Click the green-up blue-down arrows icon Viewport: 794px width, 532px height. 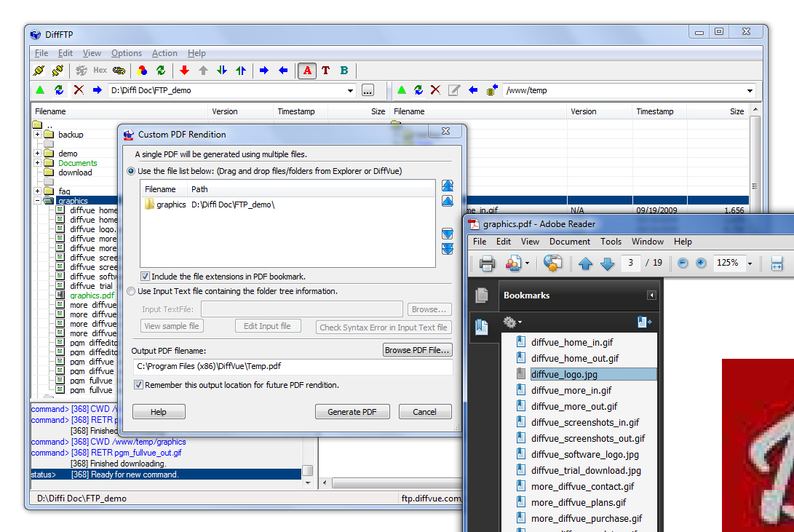pos(241,71)
